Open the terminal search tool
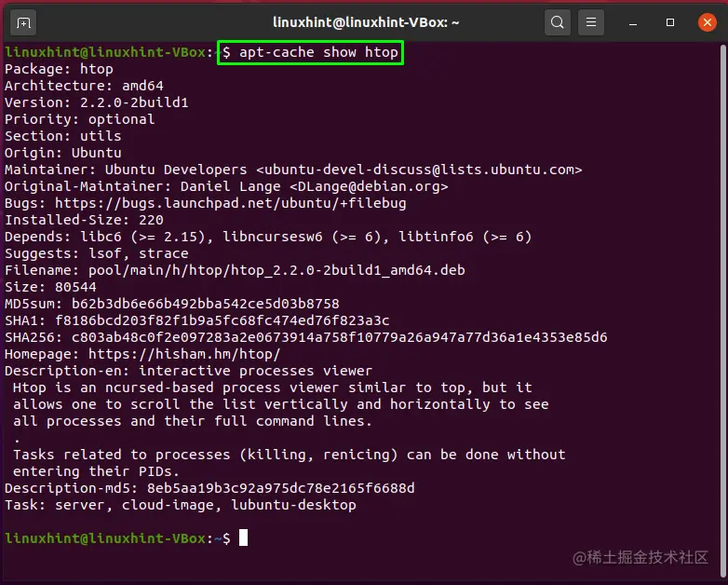The height and width of the screenshot is (585, 728). [x=557, y=22]
